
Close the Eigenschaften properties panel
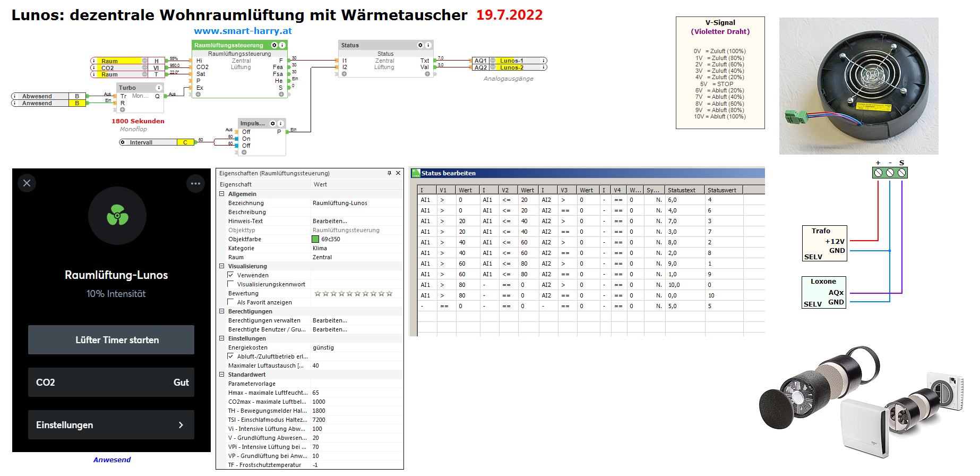[398, 173]
